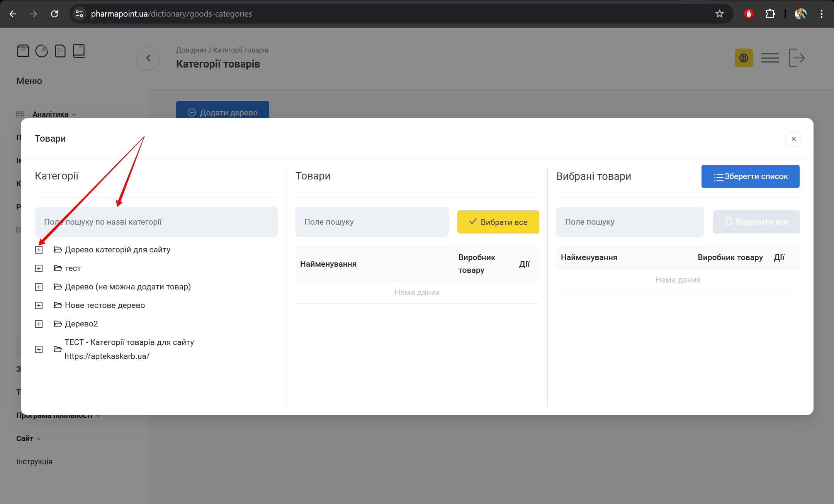Reload the page in the browser

54,14
